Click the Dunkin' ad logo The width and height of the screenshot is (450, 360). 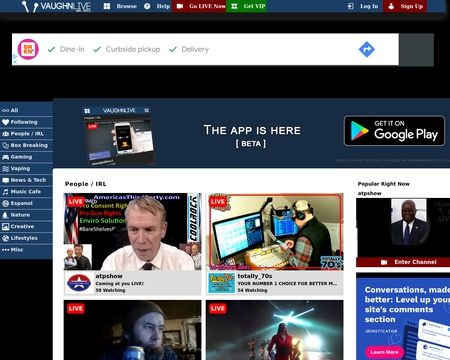[x=28, y=49]
